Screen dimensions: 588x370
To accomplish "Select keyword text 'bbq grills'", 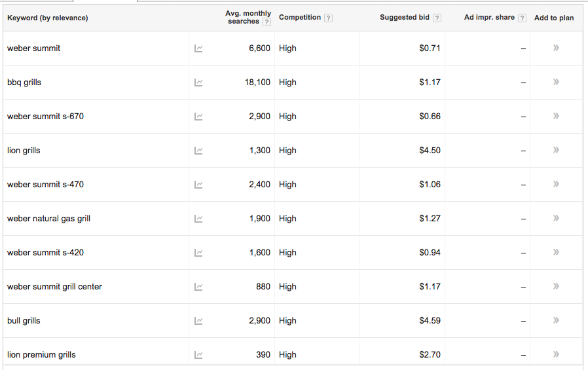I will [x=24, y=83].
